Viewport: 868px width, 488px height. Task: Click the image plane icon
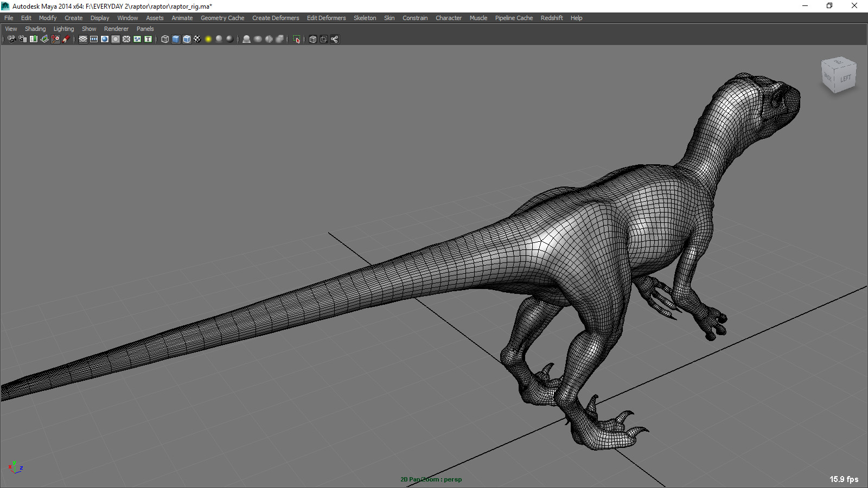tap(44, 39)
